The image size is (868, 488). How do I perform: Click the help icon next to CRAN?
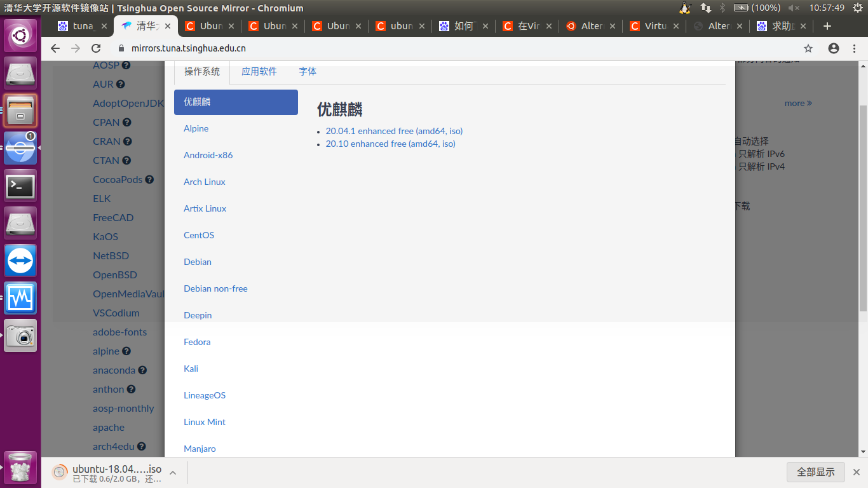pyautogui.click(x=127, y=141)
